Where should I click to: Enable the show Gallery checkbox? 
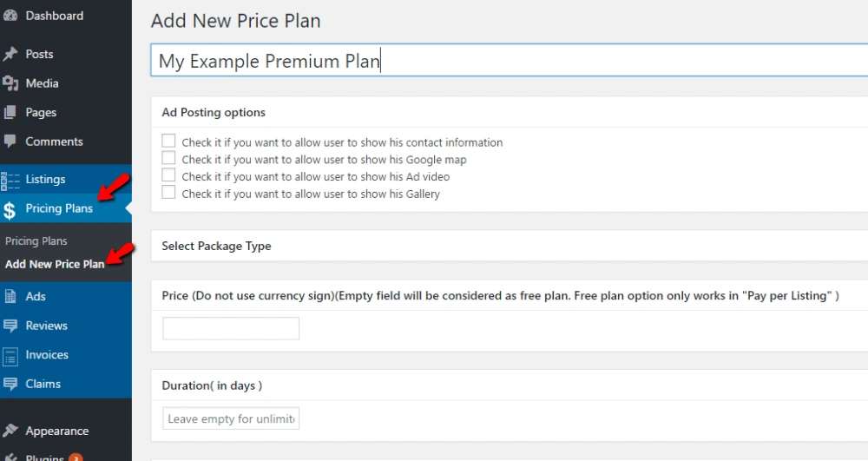point(168,194)
